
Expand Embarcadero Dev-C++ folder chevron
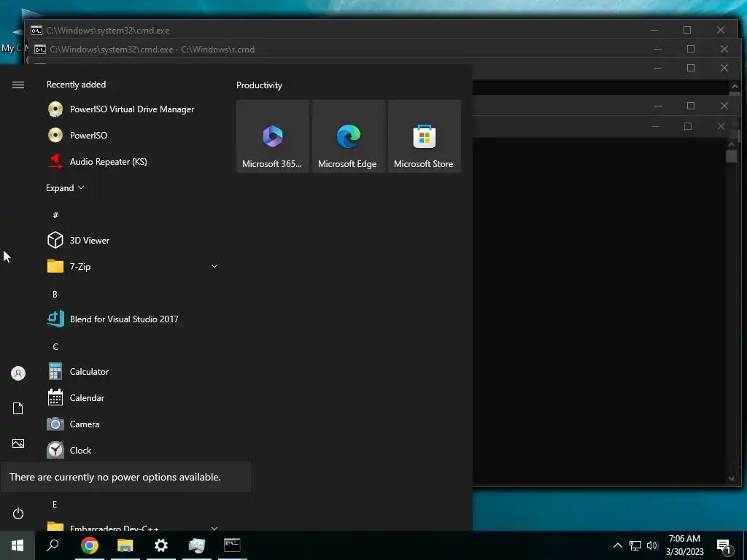pyautogui.click(x=214, y=528)
